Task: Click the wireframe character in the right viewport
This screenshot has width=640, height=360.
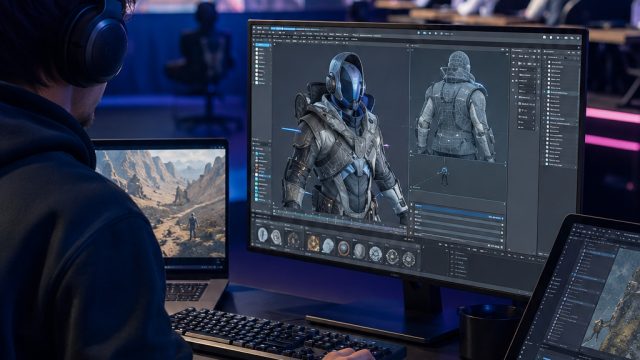Action: point(455,107)
